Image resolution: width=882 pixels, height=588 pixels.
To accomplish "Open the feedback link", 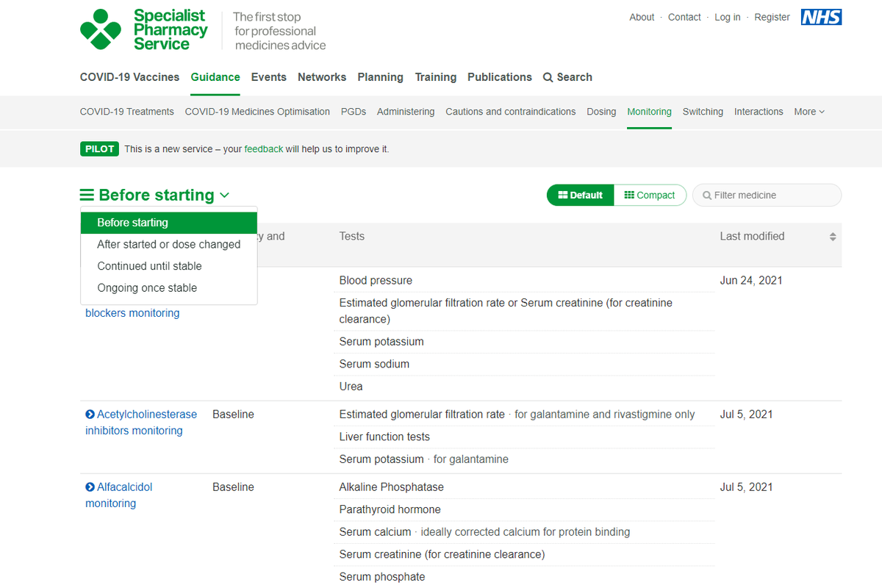I will point(264,149).
